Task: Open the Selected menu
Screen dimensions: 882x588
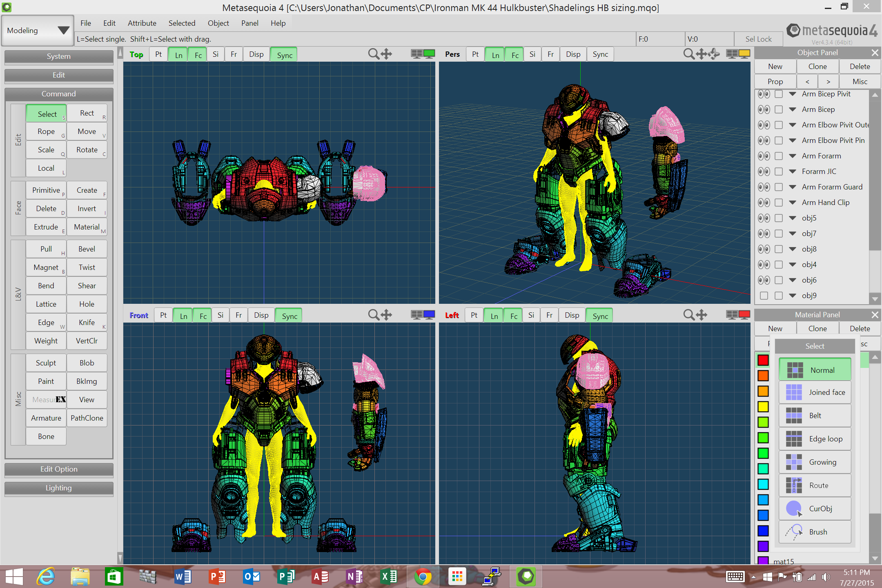Action: point(182,23)
